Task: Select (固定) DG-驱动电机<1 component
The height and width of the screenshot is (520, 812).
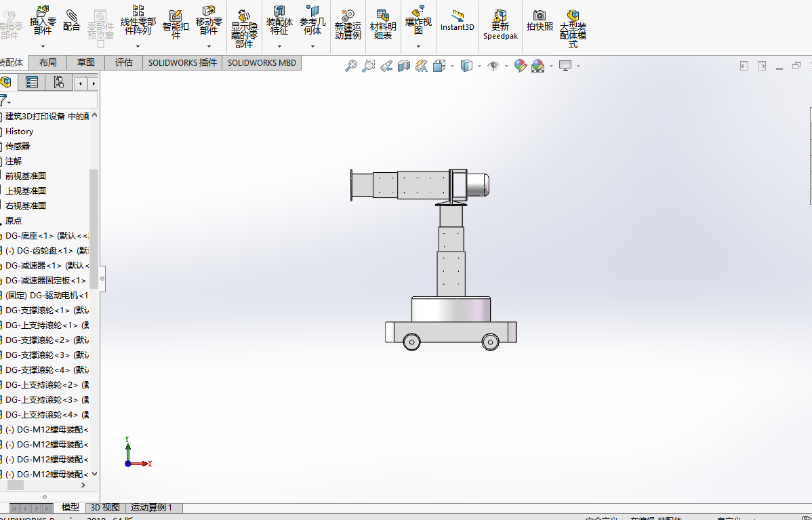Action: coord(47,295)
